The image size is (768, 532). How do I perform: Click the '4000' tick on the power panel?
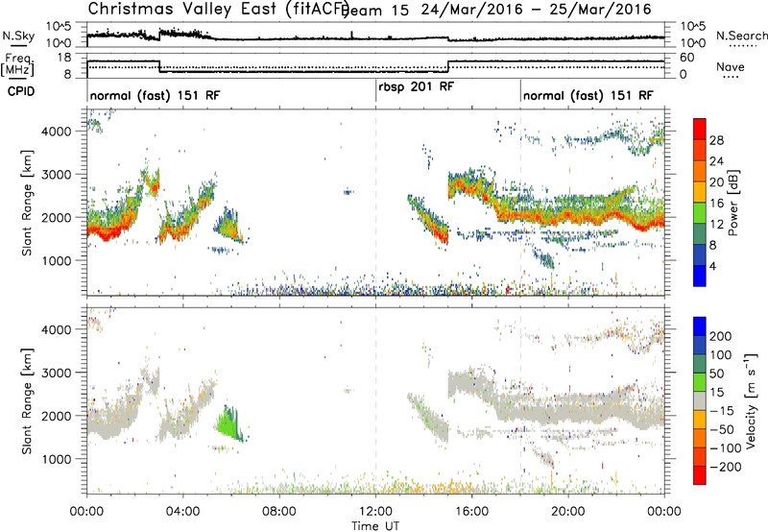tap(56, 132)
